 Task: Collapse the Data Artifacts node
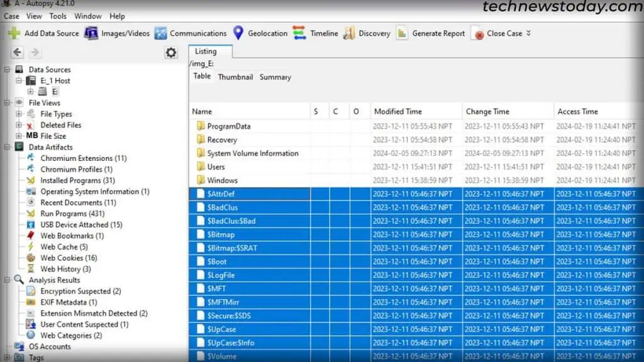7,147
